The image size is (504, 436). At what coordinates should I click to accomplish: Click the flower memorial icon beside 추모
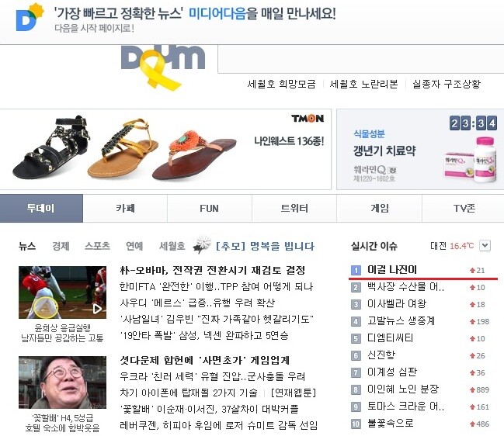click(x=202, y=245)
